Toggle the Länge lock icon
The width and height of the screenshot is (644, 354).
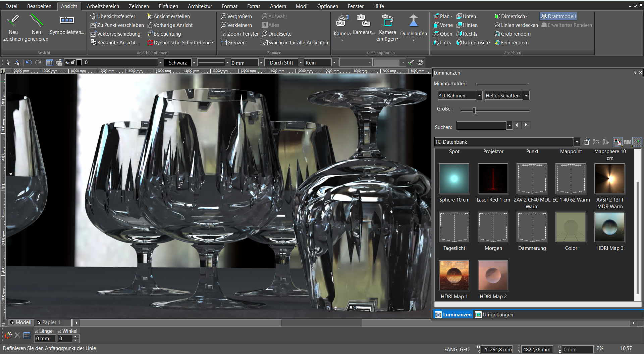pyautogui.click(x=37, y=331)
